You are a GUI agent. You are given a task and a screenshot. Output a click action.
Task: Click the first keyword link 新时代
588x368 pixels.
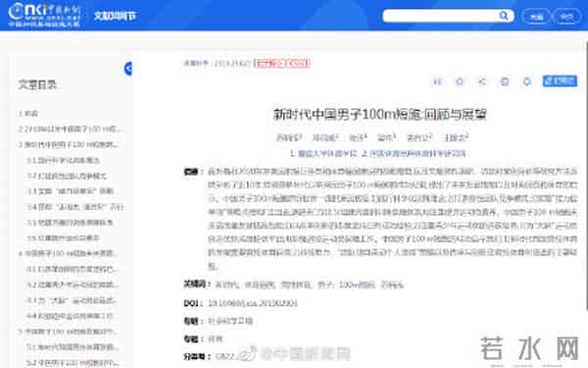pos(227,285)
